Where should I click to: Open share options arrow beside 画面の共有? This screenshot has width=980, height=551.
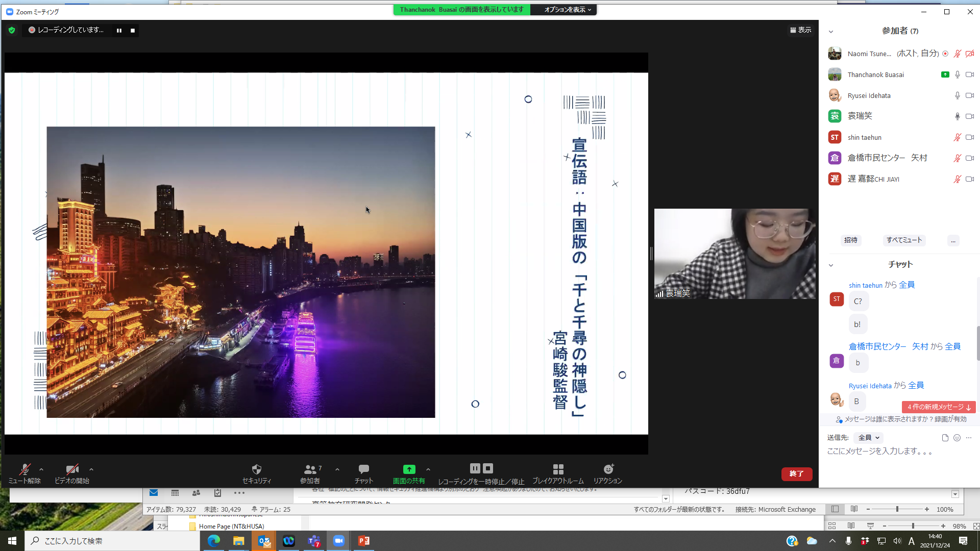pos(428,469)
